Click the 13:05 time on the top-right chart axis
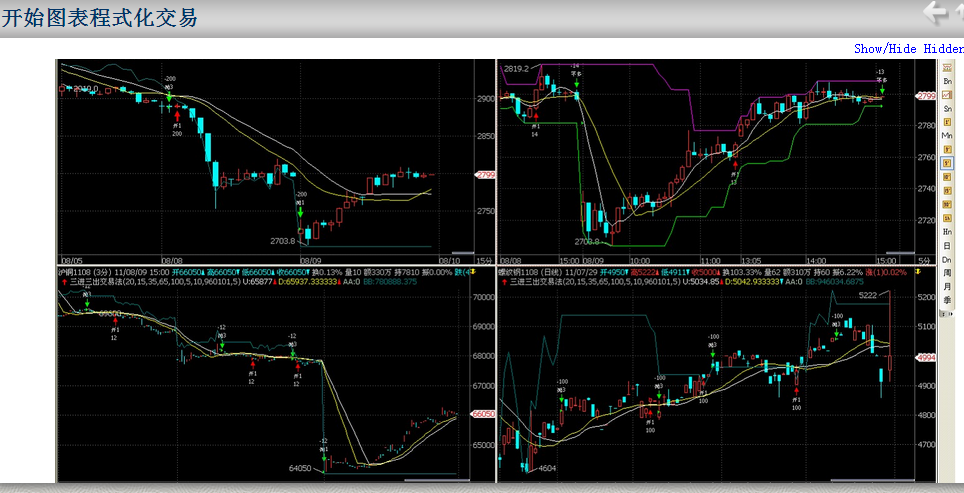 (751, 261)
